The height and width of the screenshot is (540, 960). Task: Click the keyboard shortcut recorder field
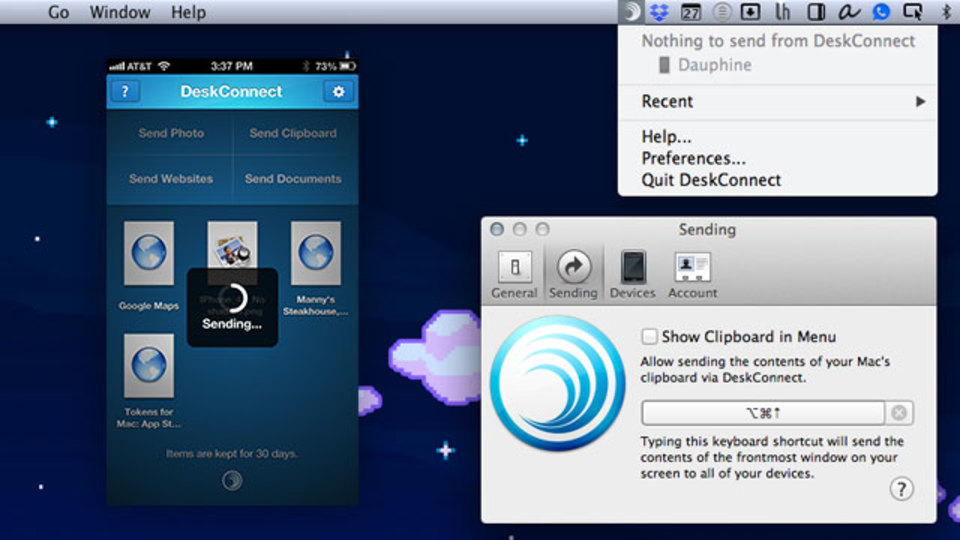coord(762,413)
